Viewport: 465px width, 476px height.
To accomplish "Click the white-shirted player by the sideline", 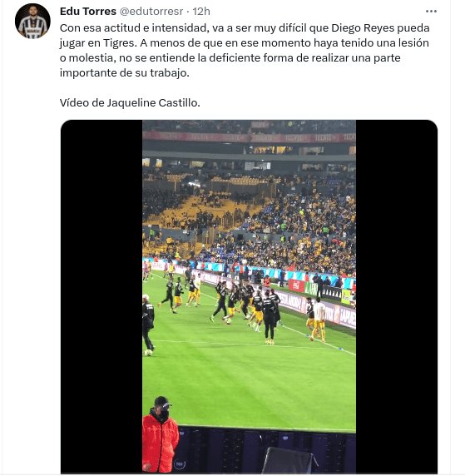I will [x=319, y=320].
